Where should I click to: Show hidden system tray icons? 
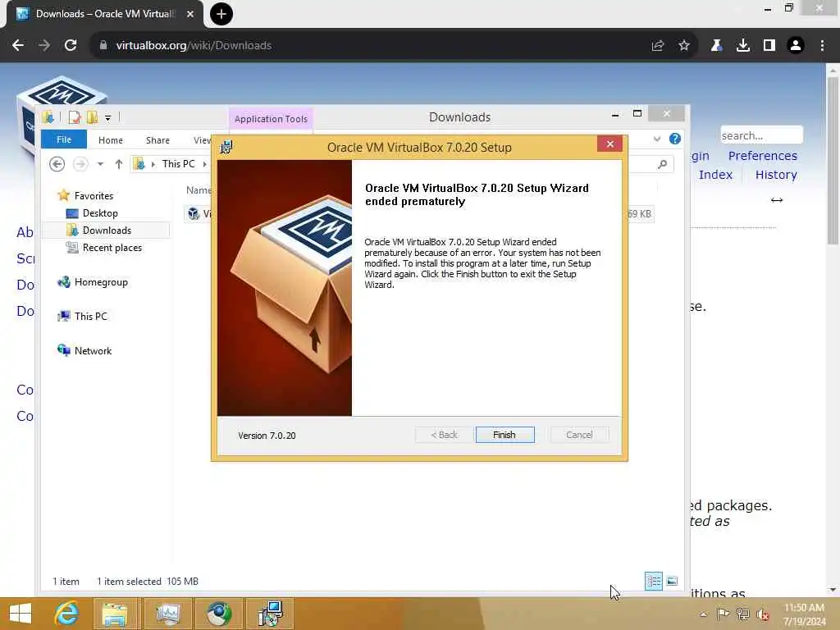click(703, 614)
